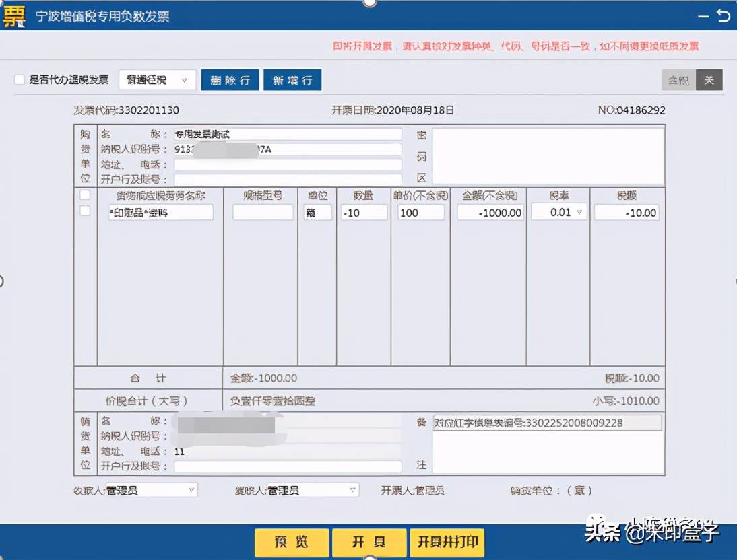The image size is (737, 560).
Task: Click the 开票人:管理员 text
Action: click(x=412, y=491)
